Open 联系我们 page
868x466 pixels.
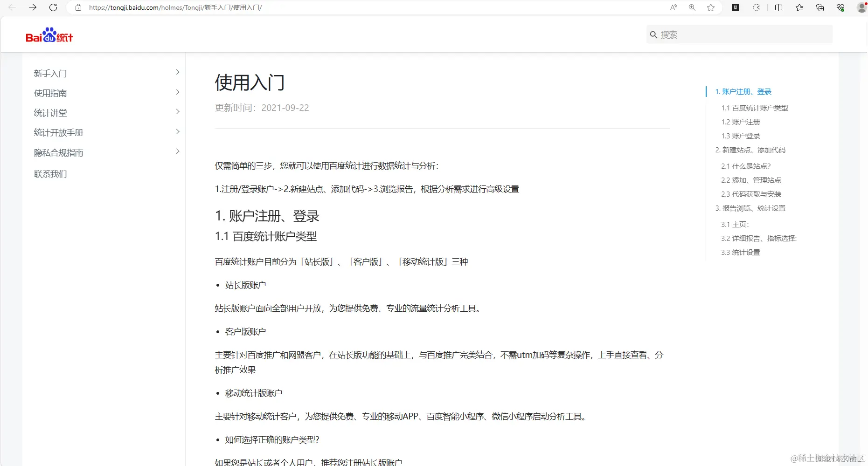[50, 173]
